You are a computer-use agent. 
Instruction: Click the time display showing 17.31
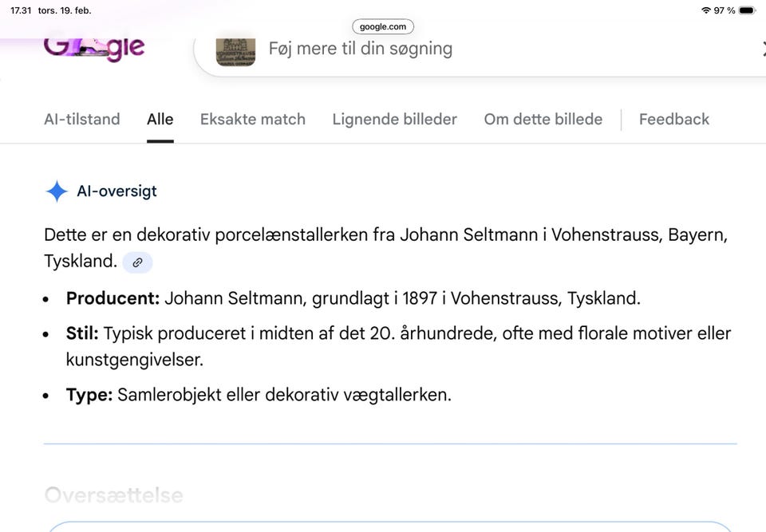[x=22, y=10]
